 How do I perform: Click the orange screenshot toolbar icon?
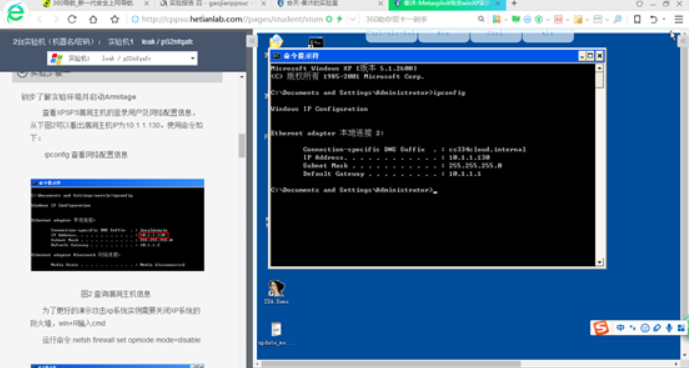coord(578,19)
